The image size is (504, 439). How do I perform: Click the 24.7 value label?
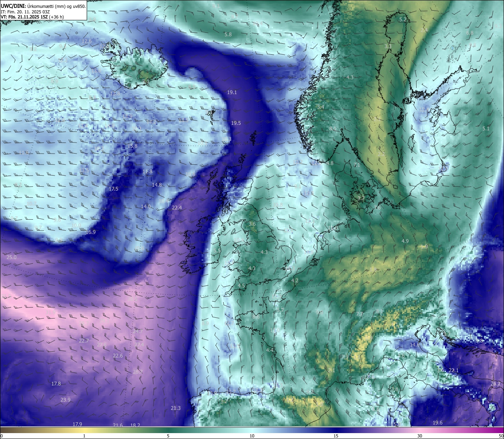pyautogui.click(x=137, y=332)
